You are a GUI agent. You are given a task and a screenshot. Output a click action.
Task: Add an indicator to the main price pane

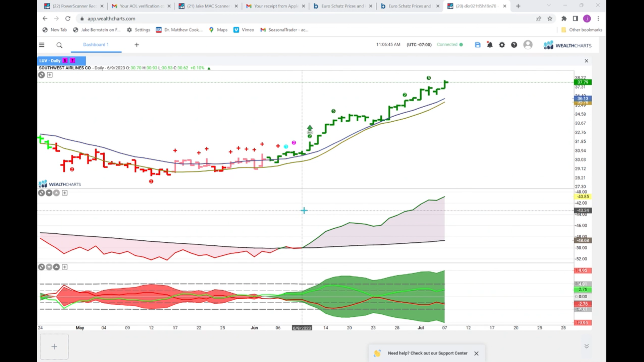point(50,75)
